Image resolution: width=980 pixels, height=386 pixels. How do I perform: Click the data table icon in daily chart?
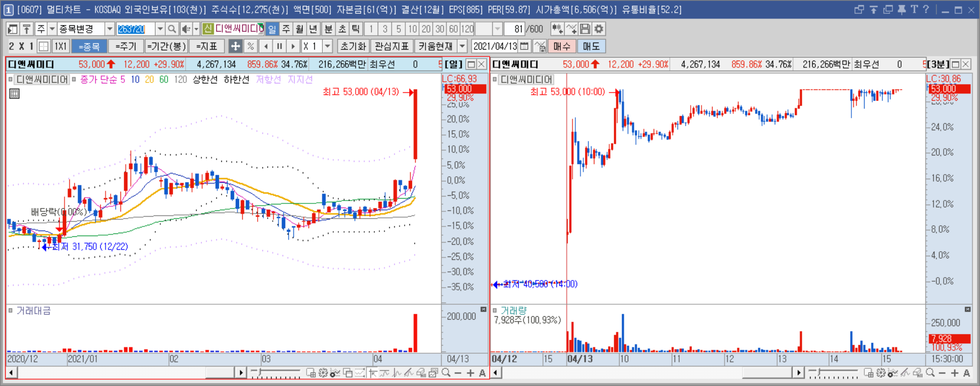[x=14, y=93]
